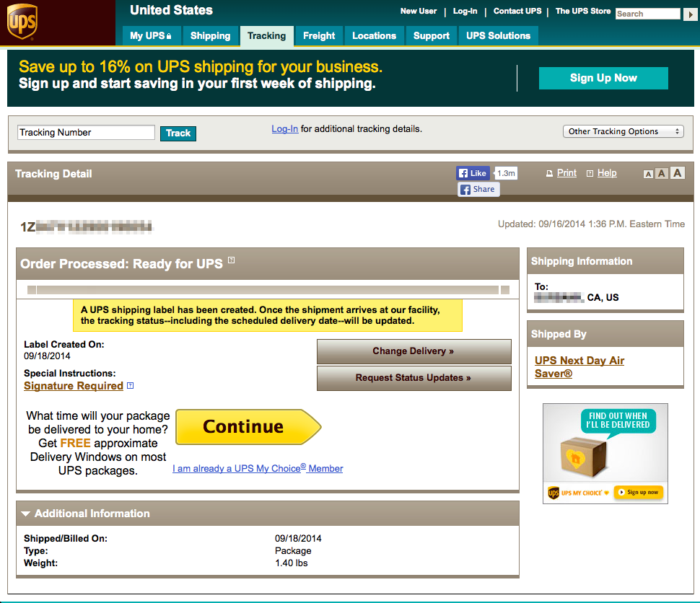The image size is (700, 603).
Task: Click I am already a UPS My Choice Member
Action: 258,468
